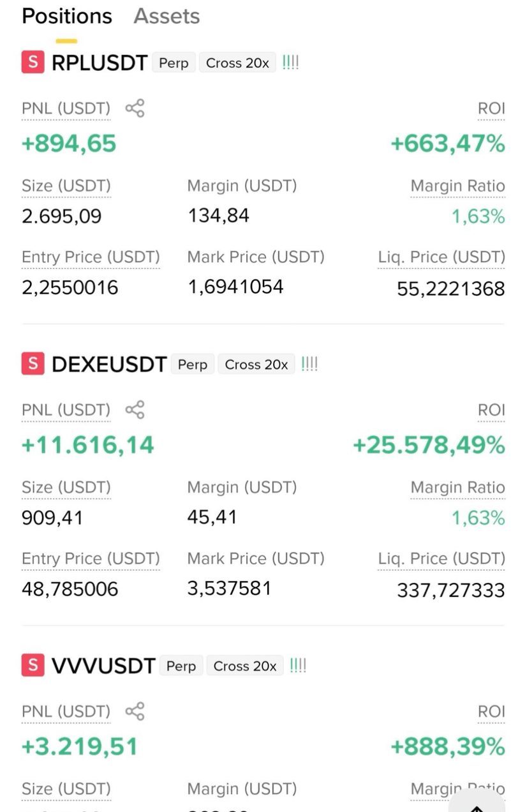Switch to the Assets tab
Viewport: 525px width, 812px height.
(166, 16)
